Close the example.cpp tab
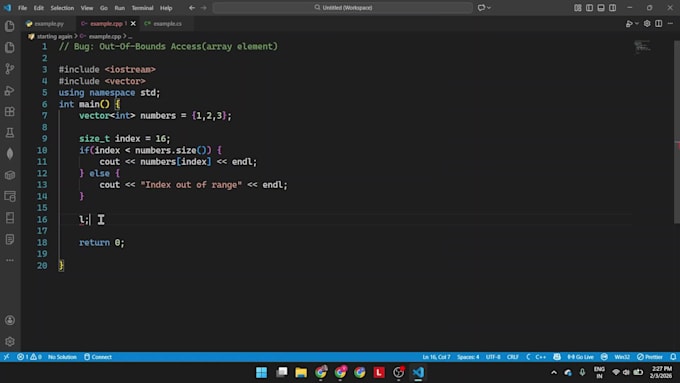680x383 pixels. [x=133, y=24]
